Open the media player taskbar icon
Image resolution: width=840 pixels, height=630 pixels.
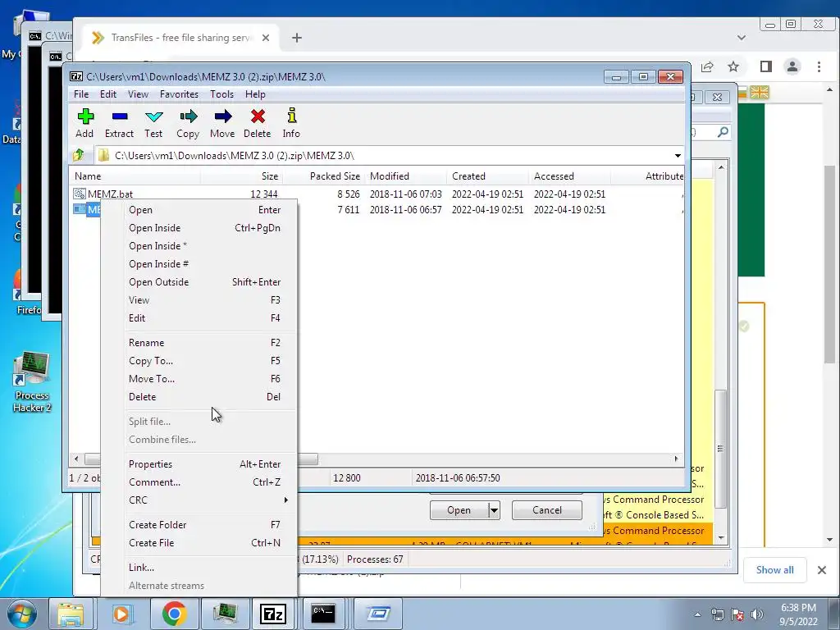(122, 614)
